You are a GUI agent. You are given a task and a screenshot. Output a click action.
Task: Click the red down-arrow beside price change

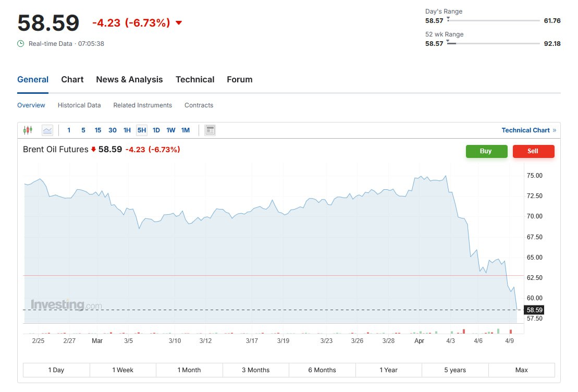[179, 23]
